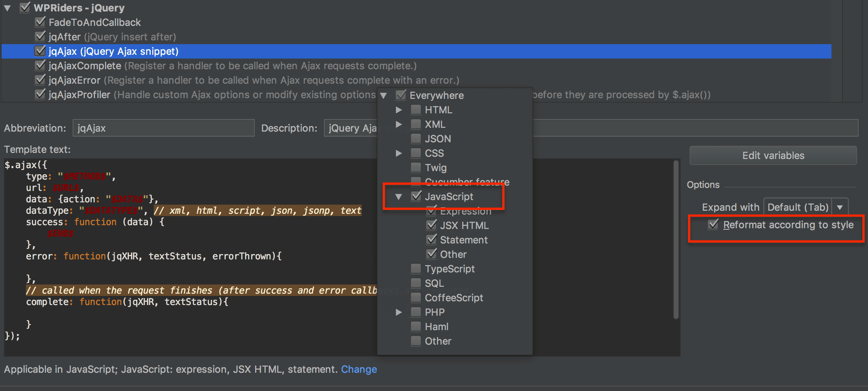Enable the Twig context checkbox
The image size is (868, 391).
click(x=416, y=167)
